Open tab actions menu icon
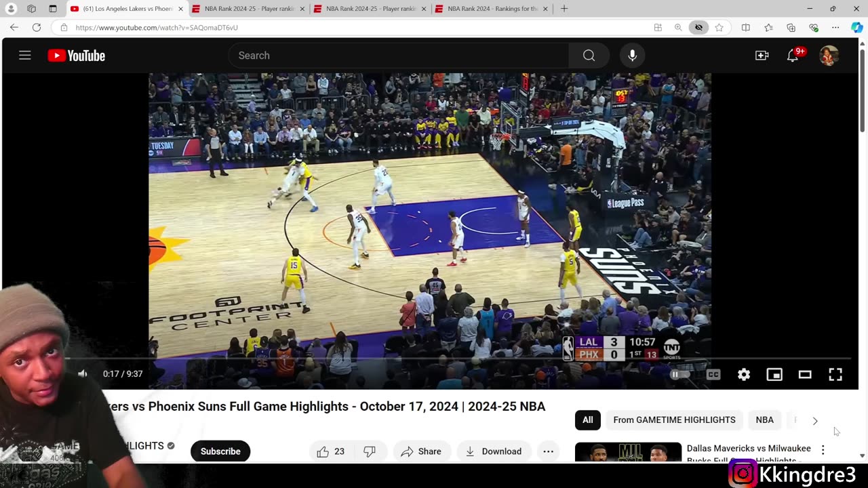Viewport: 868px width, 488px height. 53,9
